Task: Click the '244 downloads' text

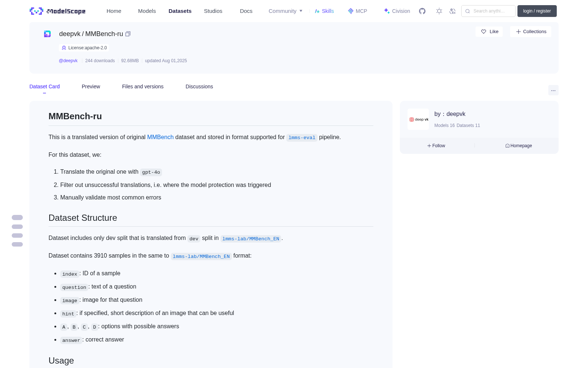Action: 100,61
